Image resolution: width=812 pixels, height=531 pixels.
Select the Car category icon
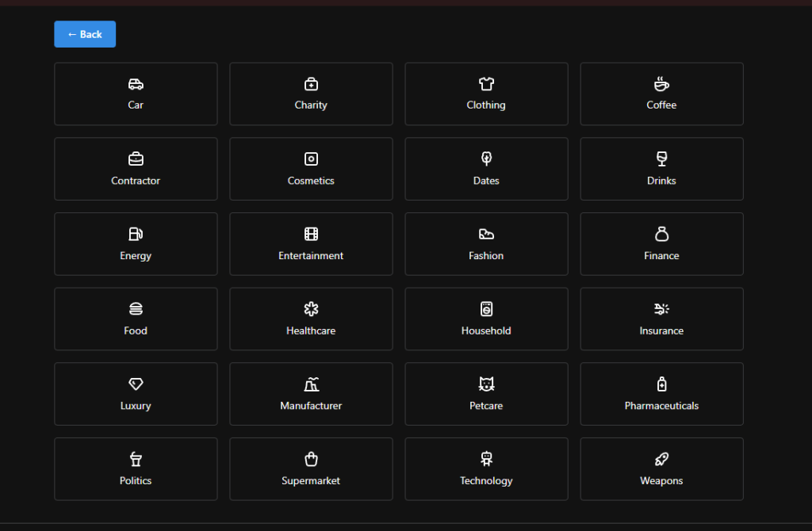tap(136, 84)
